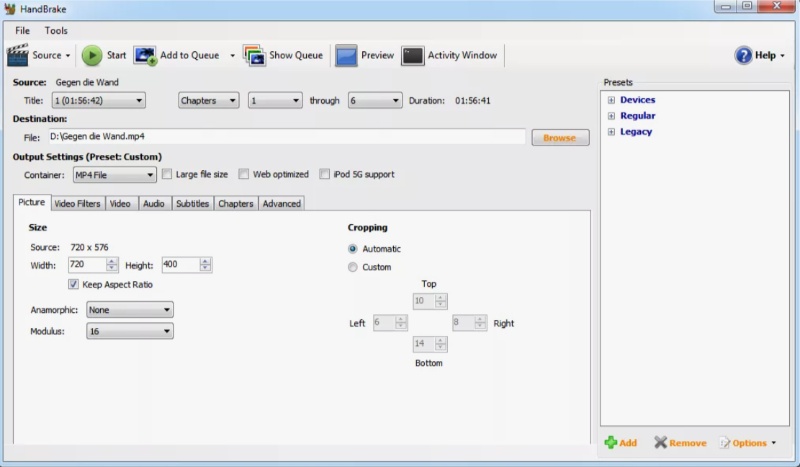This screenshot has height=467, width=800.
Task: Open the Show Queue icon
Action: [x=254, y=55]
